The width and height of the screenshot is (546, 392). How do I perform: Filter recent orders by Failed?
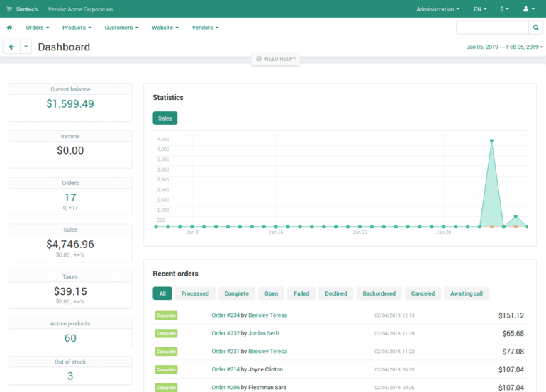301,293
